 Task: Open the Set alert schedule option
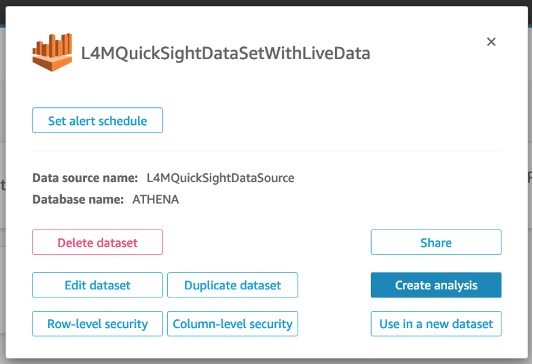click(x=98, y=120)
